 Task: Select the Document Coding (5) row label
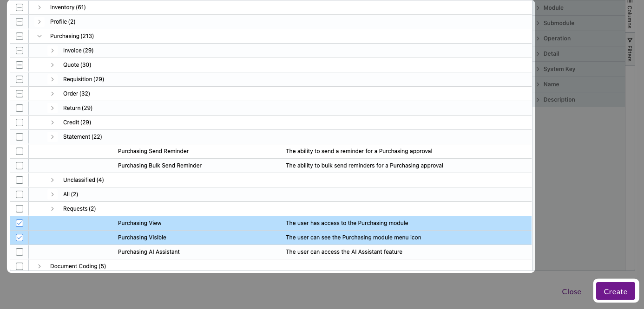point(78,266)
